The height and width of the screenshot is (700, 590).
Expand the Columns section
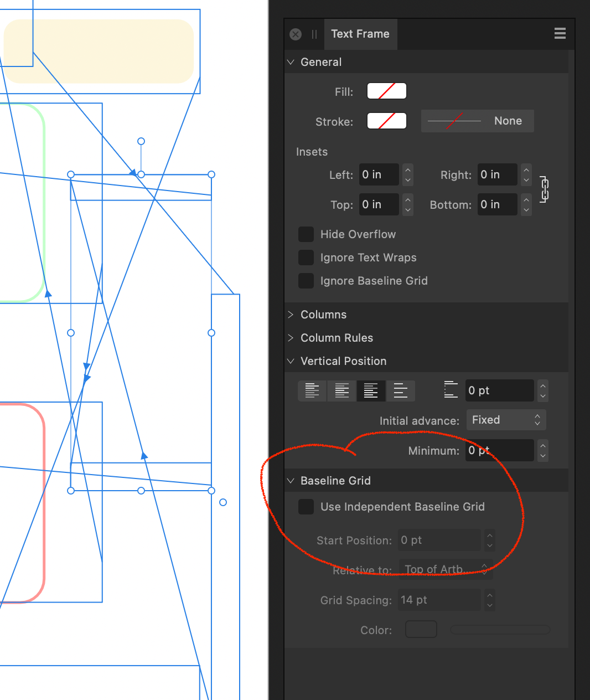tap(291, 315)
